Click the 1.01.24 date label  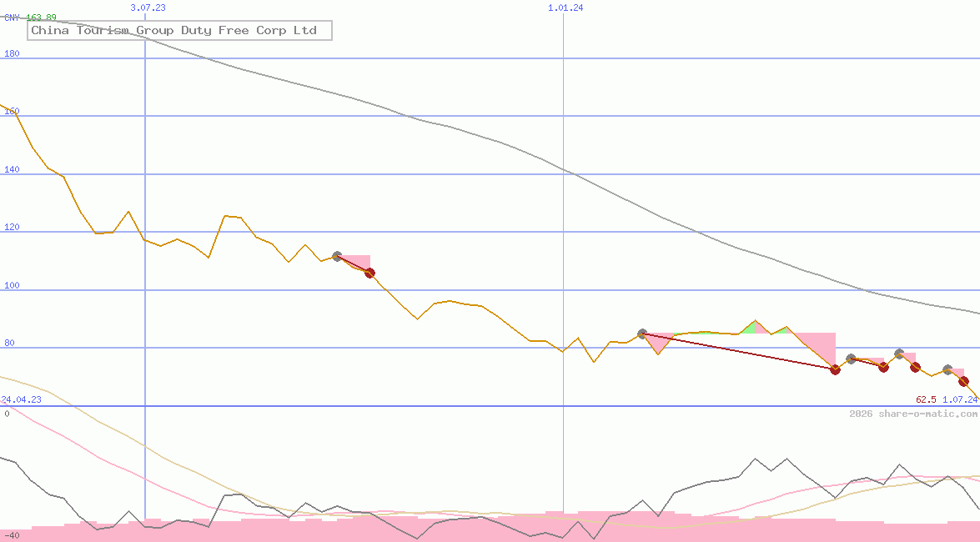click(x=565, y=8)
